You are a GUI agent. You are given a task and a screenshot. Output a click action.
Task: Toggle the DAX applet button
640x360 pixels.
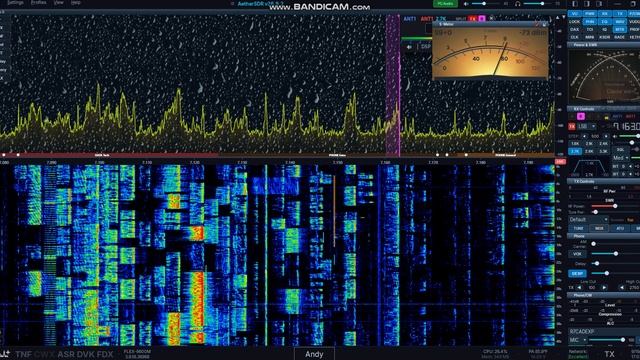click(575, 29)
